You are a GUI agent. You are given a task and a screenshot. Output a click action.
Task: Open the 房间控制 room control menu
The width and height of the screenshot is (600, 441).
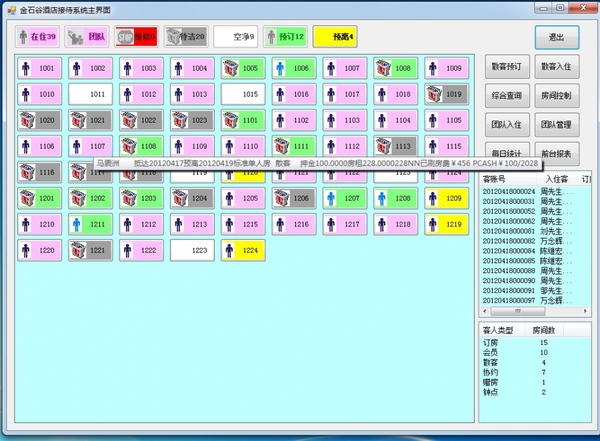[556, 97]
